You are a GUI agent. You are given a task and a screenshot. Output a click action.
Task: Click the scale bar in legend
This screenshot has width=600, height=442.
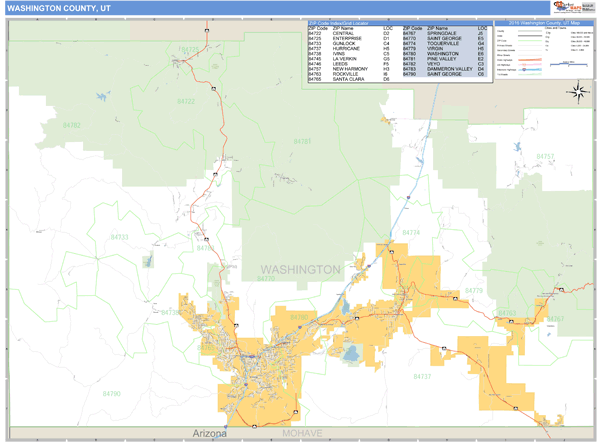(x=568, y=64)
